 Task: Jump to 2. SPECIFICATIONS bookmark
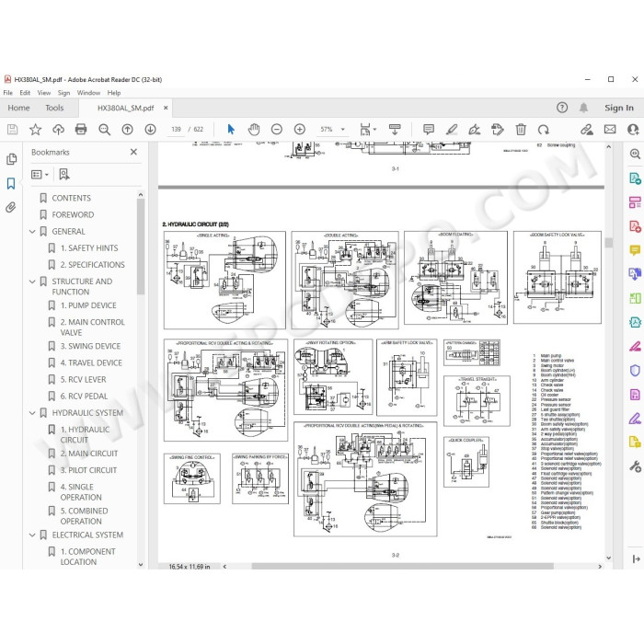click(x=92, y=265)
